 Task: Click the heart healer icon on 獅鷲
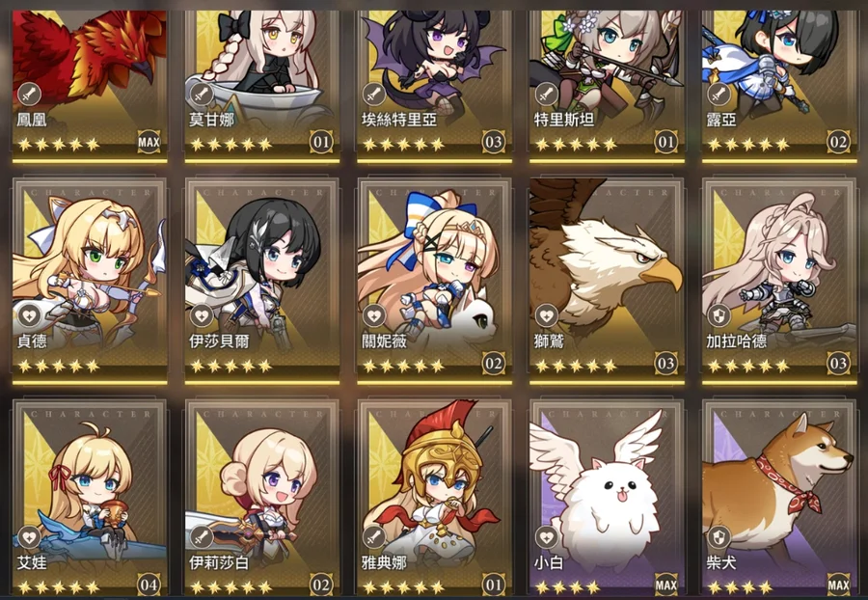547,316
